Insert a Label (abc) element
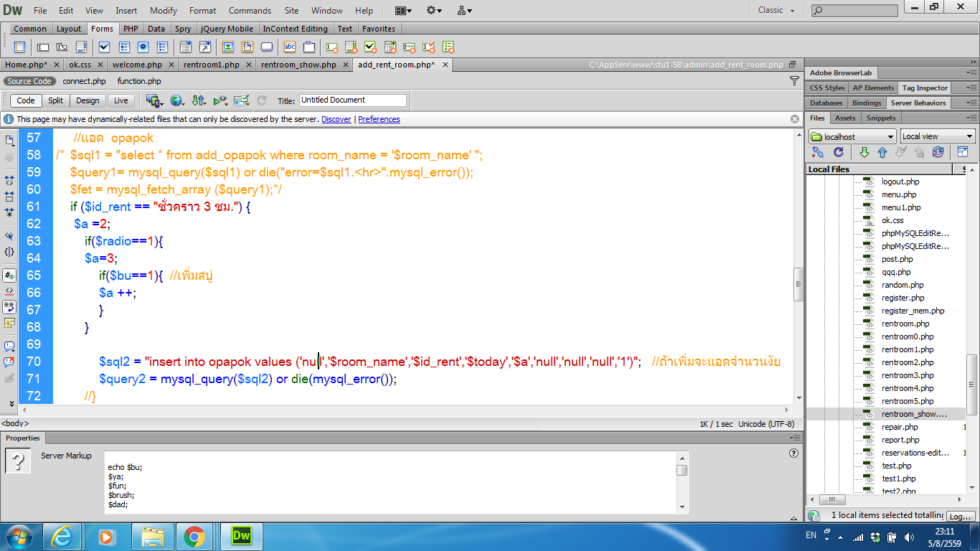The image size is (980, 551). pos(290,47)
